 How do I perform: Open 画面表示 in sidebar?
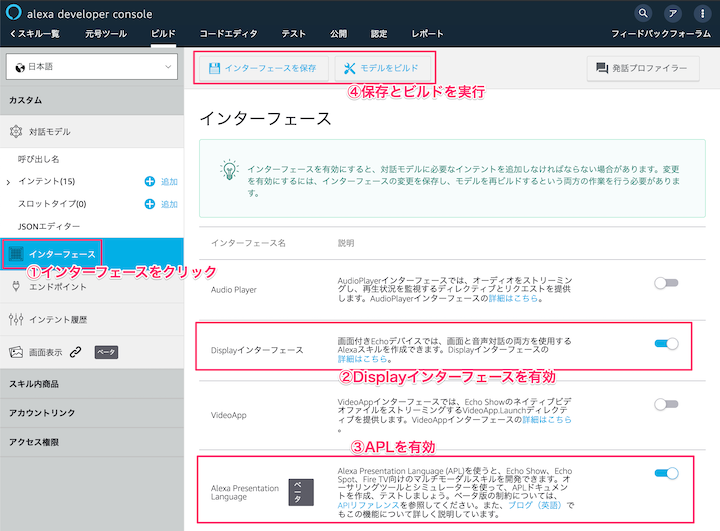45,352
